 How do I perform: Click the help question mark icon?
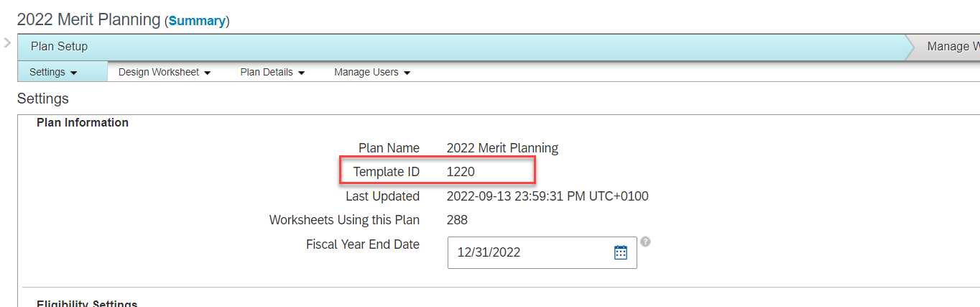[646, 242]
